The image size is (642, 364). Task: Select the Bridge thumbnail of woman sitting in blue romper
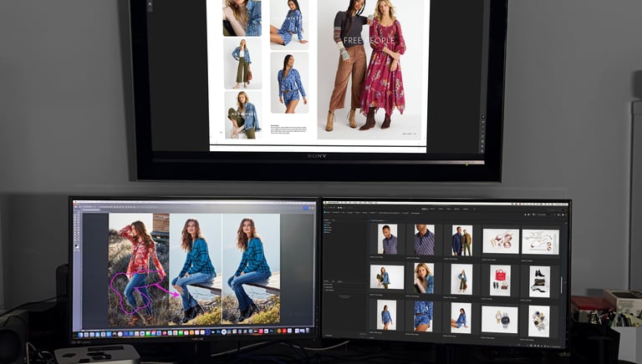tap(461, 318)
